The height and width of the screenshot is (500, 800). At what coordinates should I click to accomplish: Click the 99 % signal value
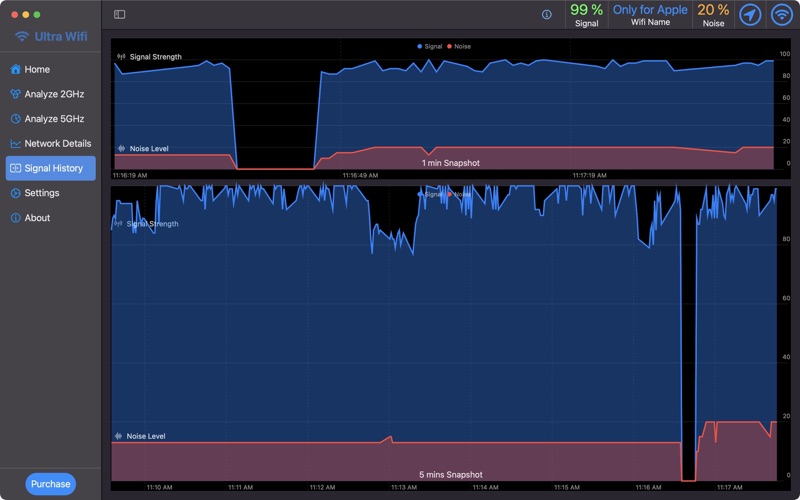[586, 10]
